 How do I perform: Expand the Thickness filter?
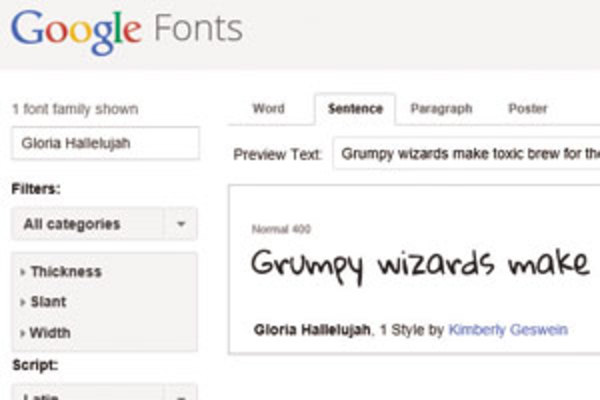coord(61,272)
